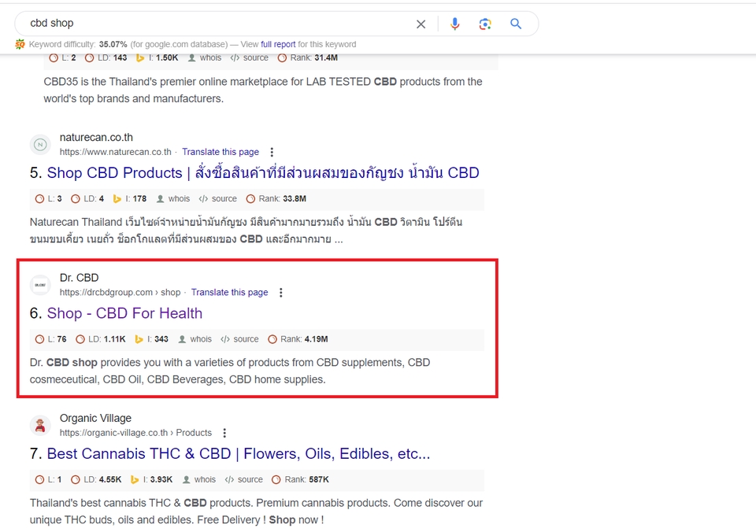Click the https://www.naturecan.co.th URL text

pyautogui.click(x=116, y=152)
